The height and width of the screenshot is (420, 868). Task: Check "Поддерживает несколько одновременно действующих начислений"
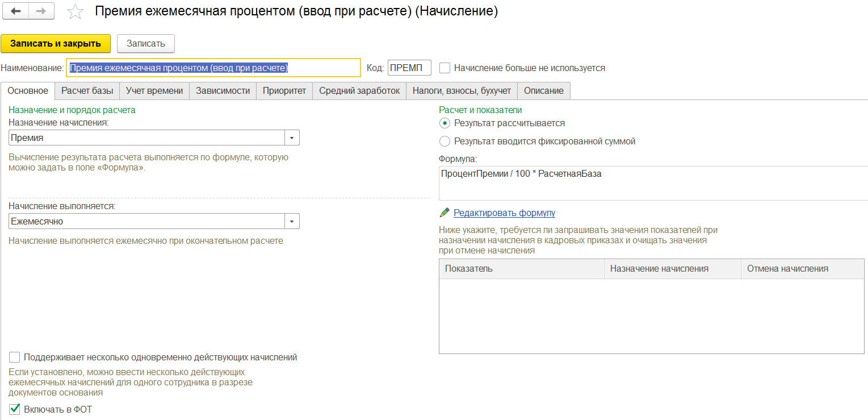click(x=15, y=357)
